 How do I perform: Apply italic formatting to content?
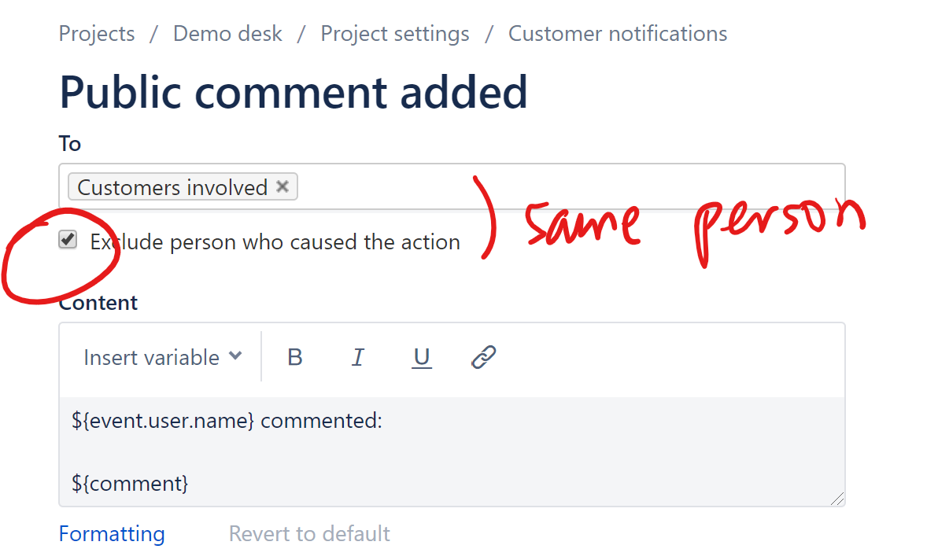(358, 357)
